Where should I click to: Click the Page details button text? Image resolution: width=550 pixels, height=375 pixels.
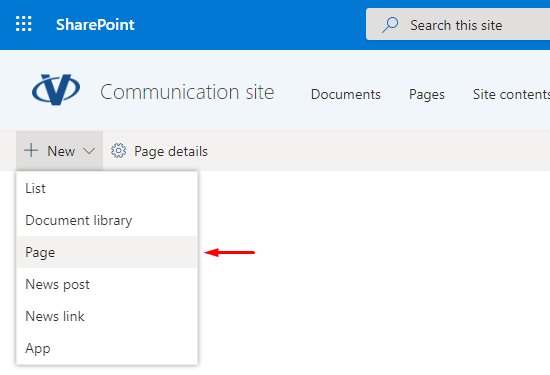(x=171, y=152)
